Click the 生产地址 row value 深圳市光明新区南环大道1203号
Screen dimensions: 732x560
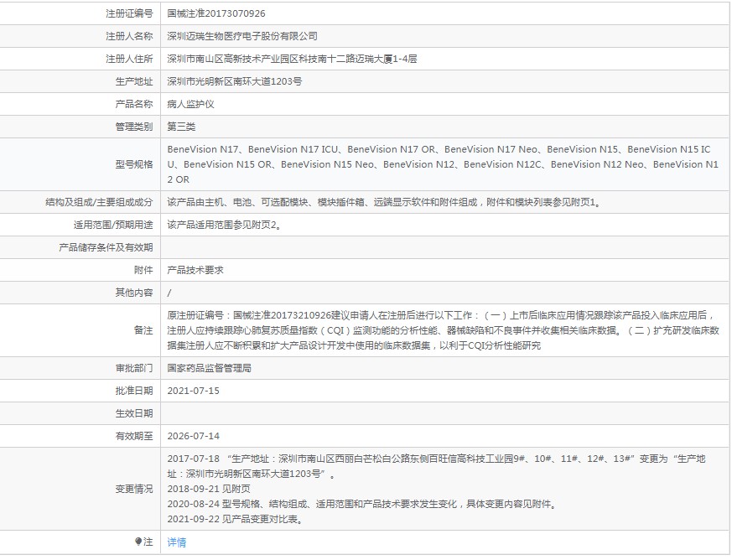click(x=234, y=81)
